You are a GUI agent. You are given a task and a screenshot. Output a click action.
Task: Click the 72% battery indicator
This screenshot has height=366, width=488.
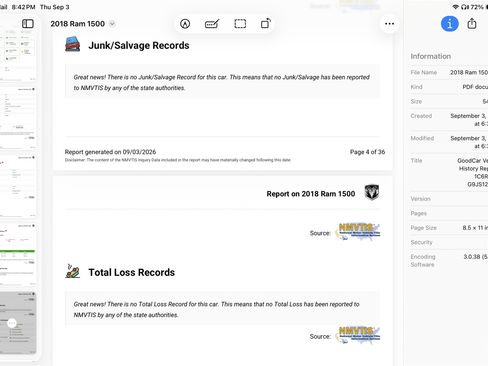pos(477,7)
